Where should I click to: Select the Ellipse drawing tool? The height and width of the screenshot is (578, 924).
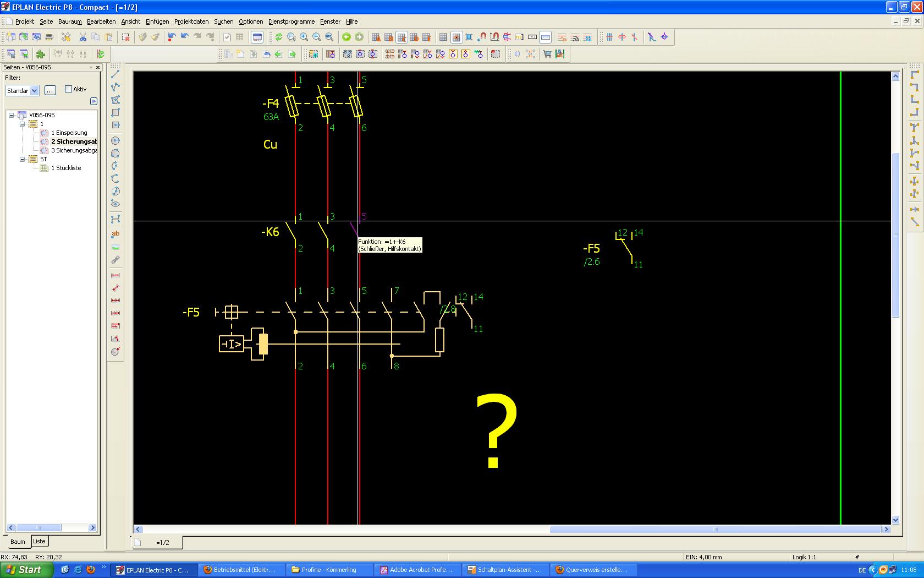(116, 204)
